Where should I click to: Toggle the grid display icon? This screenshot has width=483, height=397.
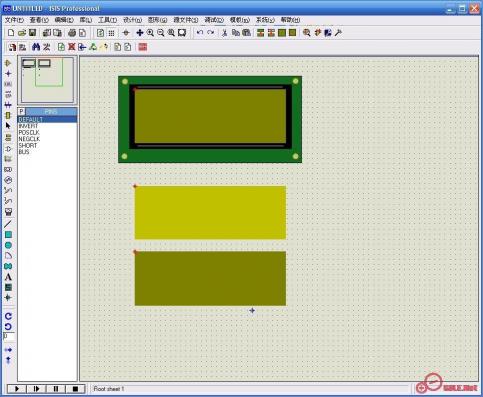[111, 33]
